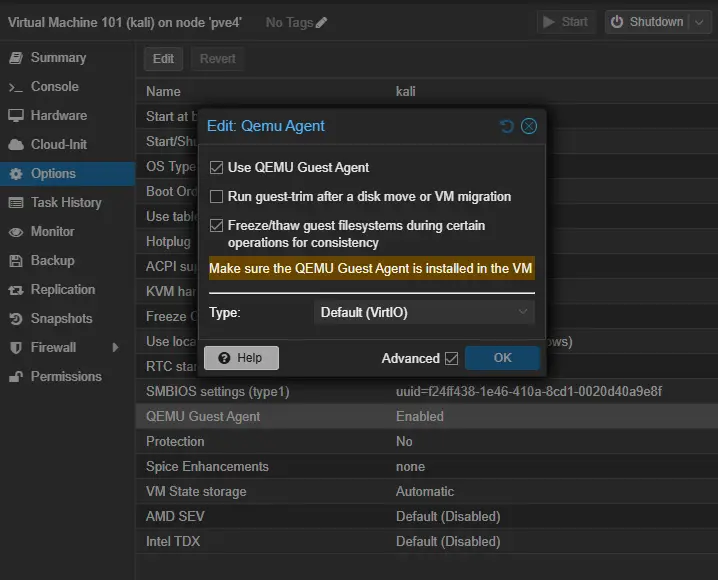
Task: Expand the Shutdown button dropdown arrow
Action: [699, 22]
